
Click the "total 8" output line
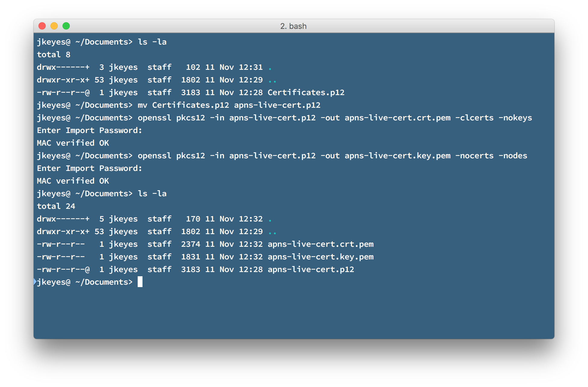tap(54, 54)
